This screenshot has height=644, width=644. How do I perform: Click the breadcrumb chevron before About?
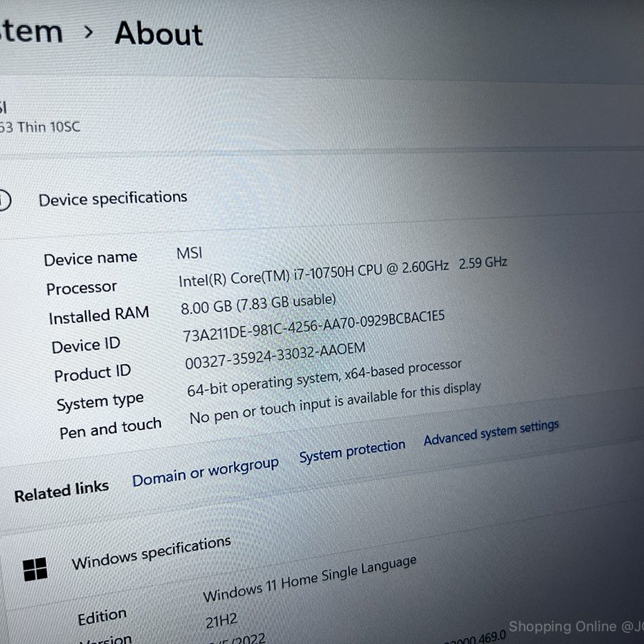(88, 32)
